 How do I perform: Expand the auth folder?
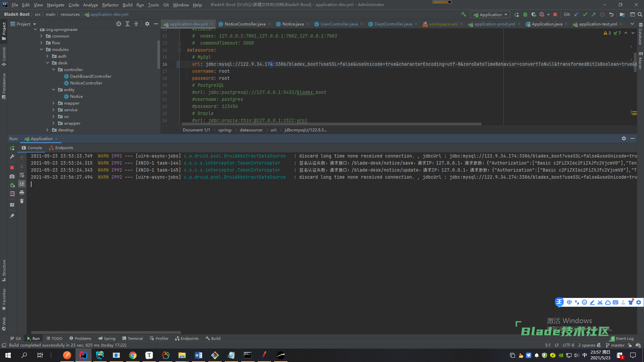tap(47, 56)
